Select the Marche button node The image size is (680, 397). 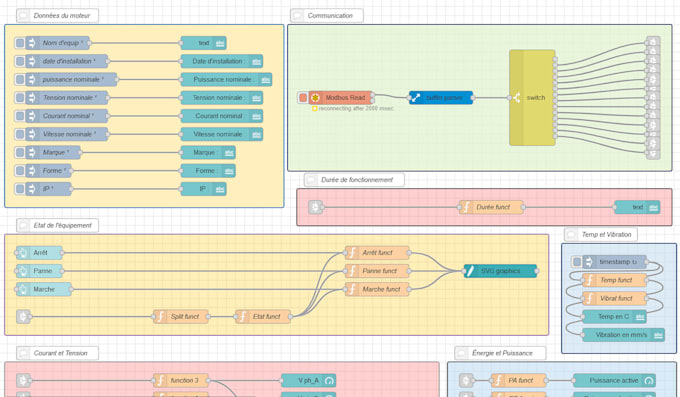tap(44, 289)
